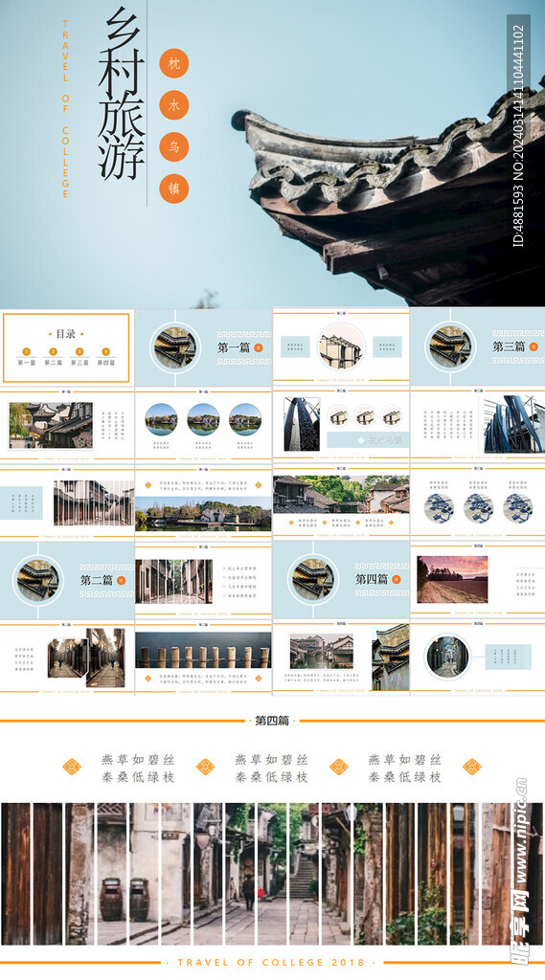Click the large 第四篇 heading between orange lines

(272, 721)
